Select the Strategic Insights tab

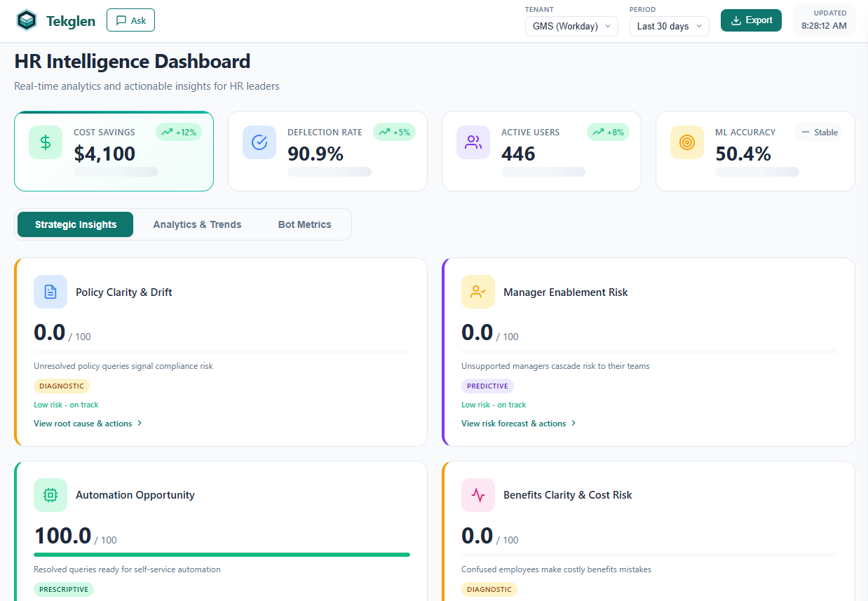point(75,224)
